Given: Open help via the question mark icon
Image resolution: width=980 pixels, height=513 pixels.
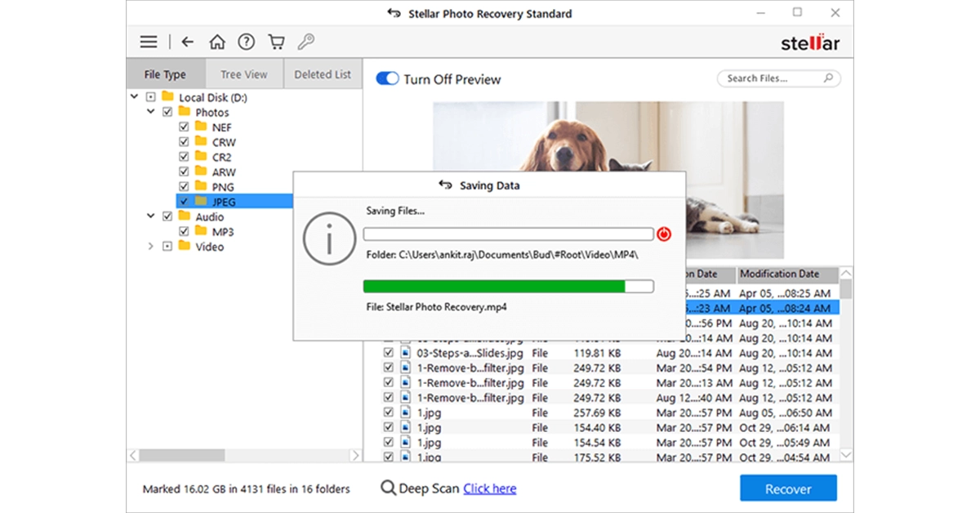Looking at the screenshot, I should (x=246, y=42).
